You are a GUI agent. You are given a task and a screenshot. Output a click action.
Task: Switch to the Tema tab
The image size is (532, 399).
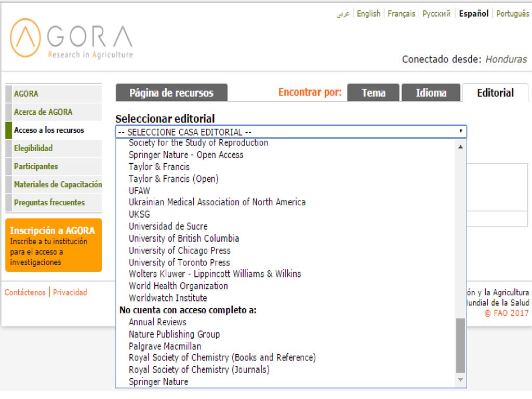pyautogui.click(x=373, y=92)
